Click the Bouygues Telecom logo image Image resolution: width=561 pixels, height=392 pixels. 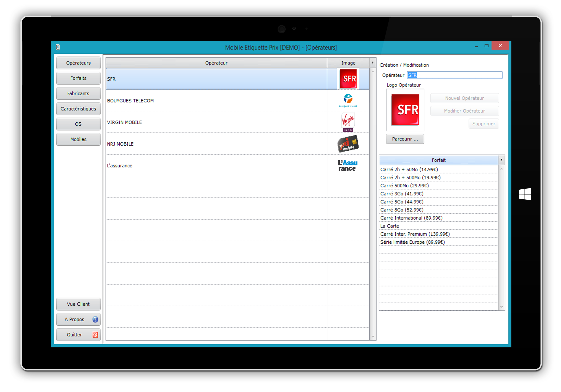pyautogui.click(x=348, y=100)
